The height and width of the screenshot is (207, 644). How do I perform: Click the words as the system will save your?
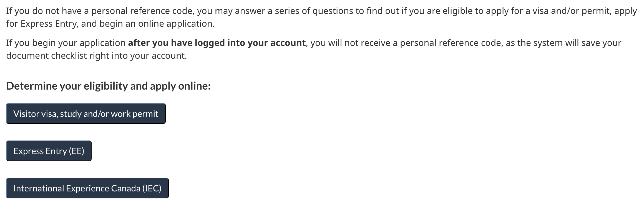(563, 43)
